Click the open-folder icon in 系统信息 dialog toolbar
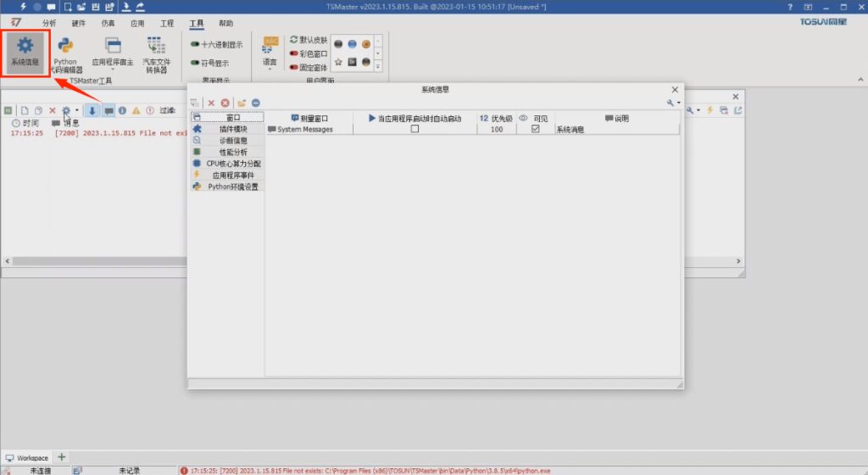The image size is (868, 475). pos(242,103)
